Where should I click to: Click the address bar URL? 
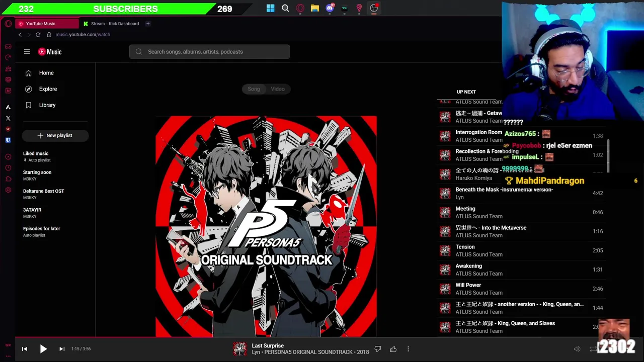pyautogui.click(x=83, y=35)
